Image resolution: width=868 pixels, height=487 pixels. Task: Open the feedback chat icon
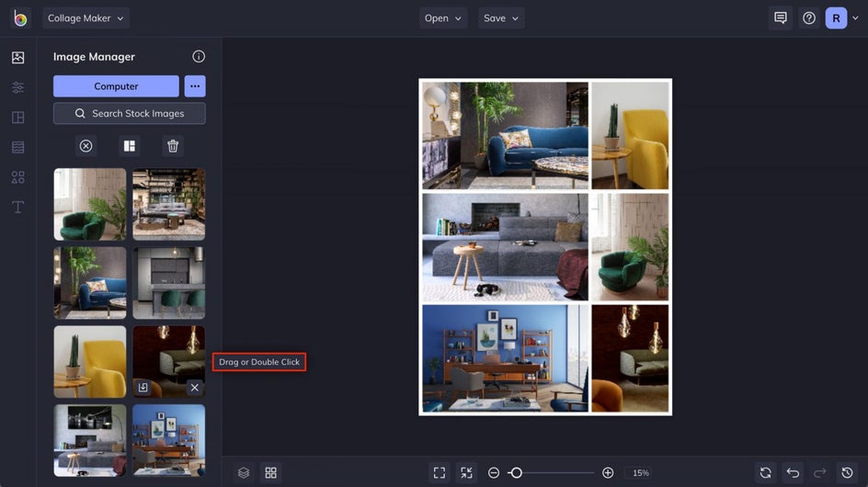(x=781, y=18)
